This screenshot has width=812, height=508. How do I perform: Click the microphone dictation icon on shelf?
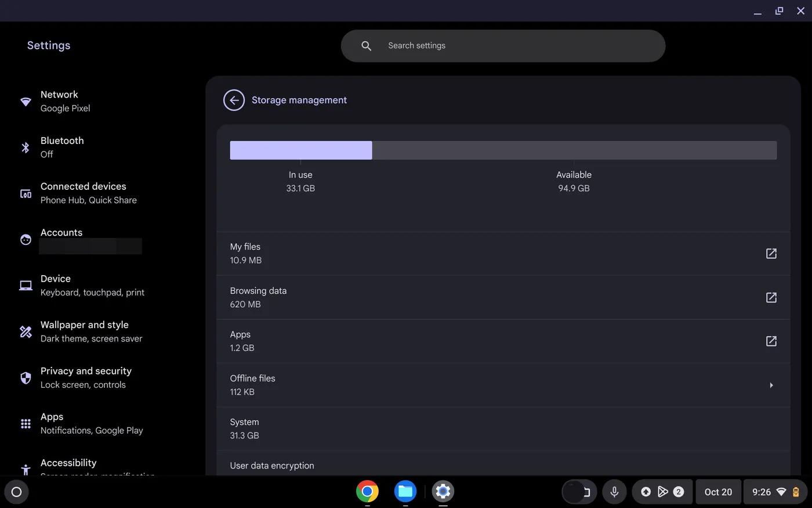pyautogui.click(x=614, y=492)
